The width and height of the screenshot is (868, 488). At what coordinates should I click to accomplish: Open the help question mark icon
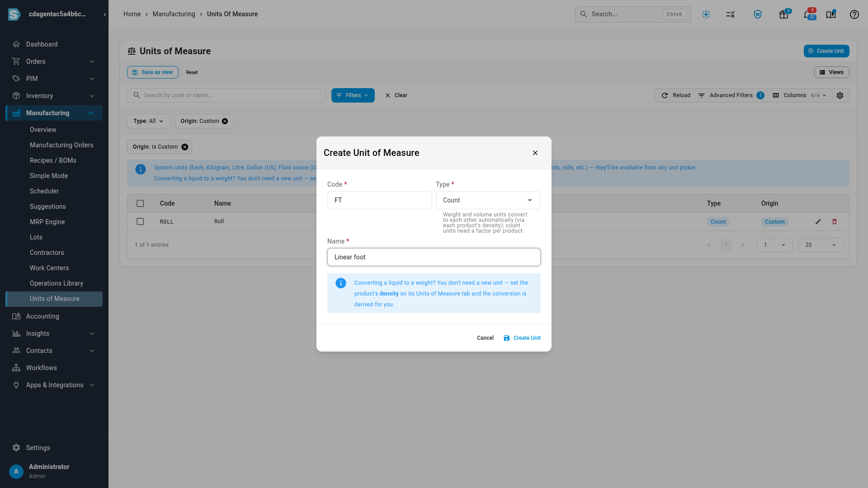(854, 14)
